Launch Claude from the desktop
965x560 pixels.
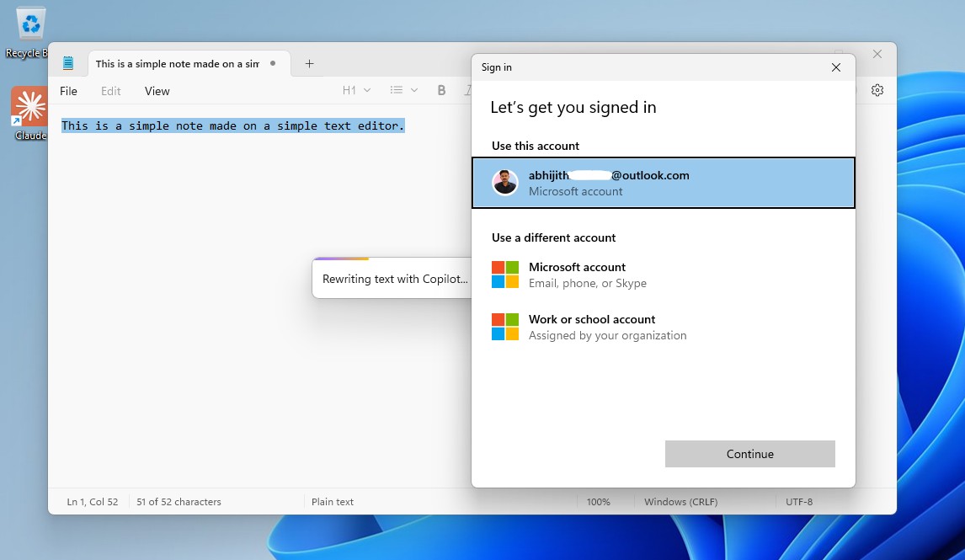pos(29,108)
